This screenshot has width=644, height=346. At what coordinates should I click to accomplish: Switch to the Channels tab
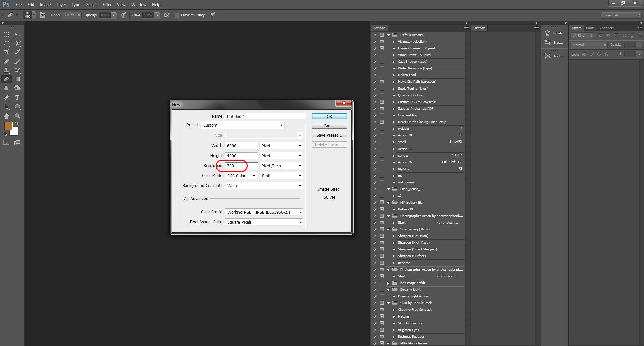[606, 28]
